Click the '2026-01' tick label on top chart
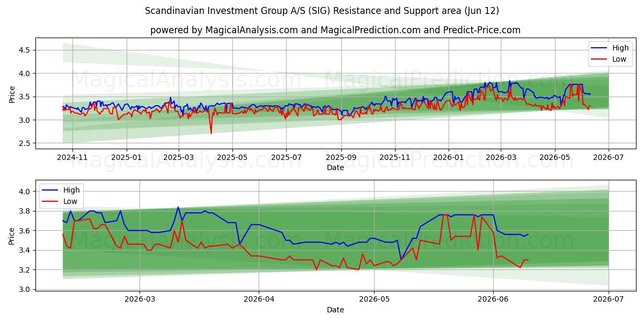 pos(449,158)
